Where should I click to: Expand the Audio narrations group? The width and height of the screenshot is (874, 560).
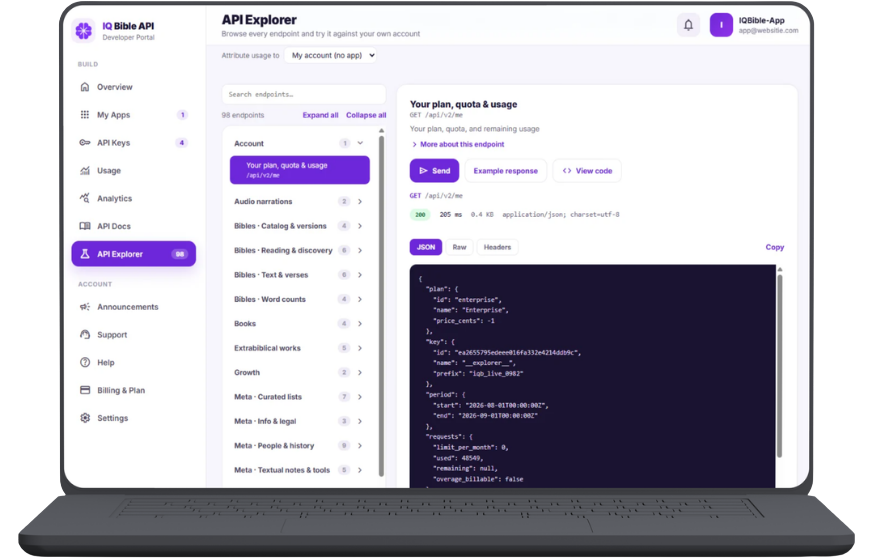(x=360, y=202)
